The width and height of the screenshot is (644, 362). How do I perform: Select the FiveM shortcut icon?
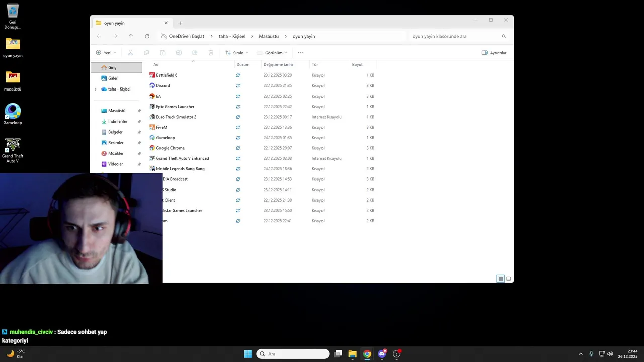152,127
